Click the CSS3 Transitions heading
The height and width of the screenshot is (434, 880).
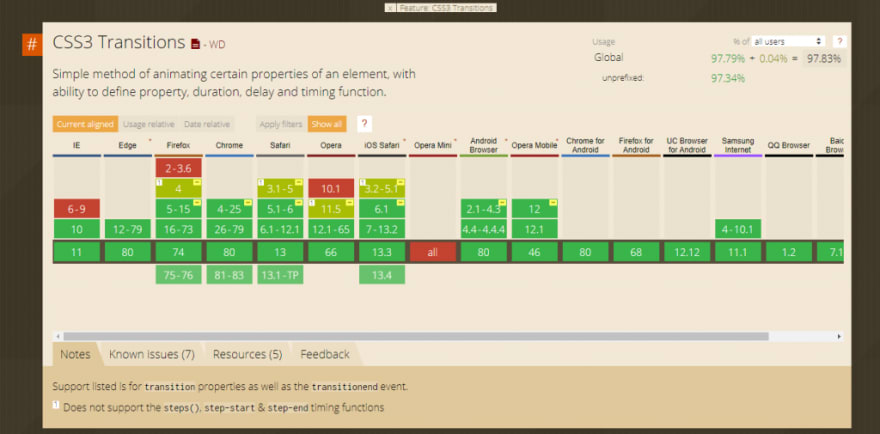[118, 43]
